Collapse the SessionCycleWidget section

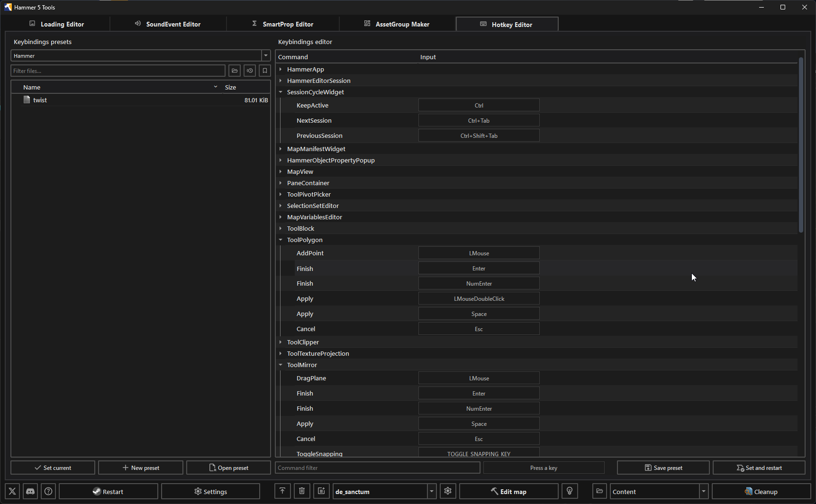tap(281, 92)
